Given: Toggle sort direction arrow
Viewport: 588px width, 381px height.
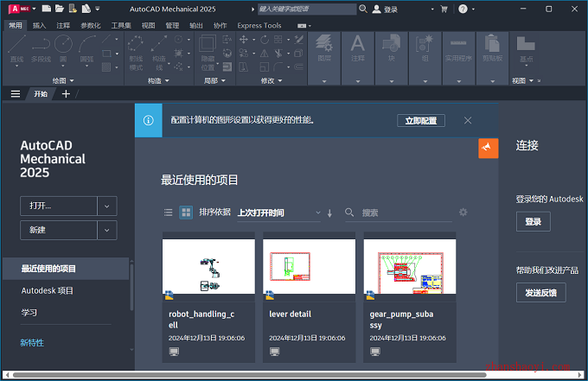Looking at the screenshot, I should click(329, 213).
